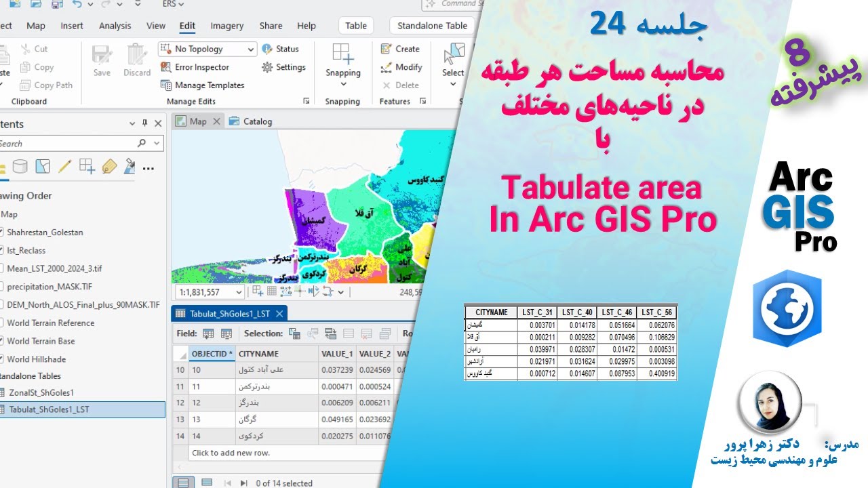Image resolution: width=868 pixels, height=488 pixels.
Task: Open editing Settings gear
Action: click(x=267, y=67)
